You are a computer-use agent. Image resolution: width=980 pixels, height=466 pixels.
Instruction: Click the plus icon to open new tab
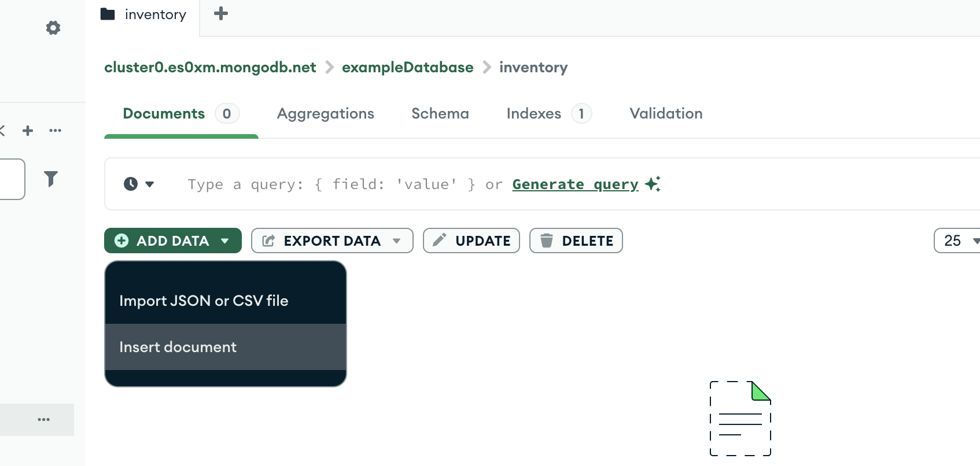220,13
